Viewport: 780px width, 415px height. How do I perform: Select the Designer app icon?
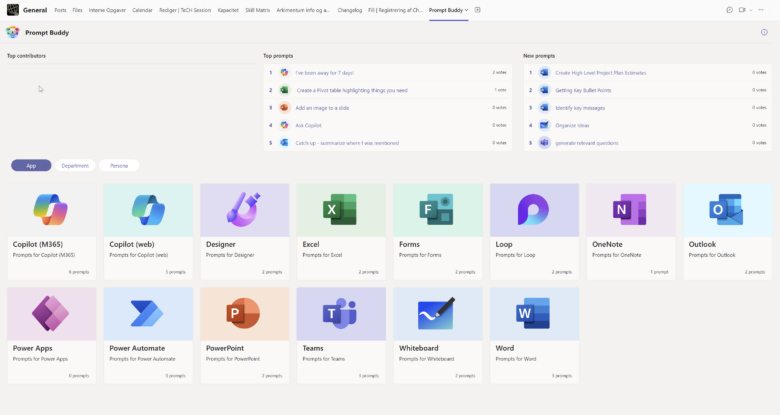tap(244, 209)
